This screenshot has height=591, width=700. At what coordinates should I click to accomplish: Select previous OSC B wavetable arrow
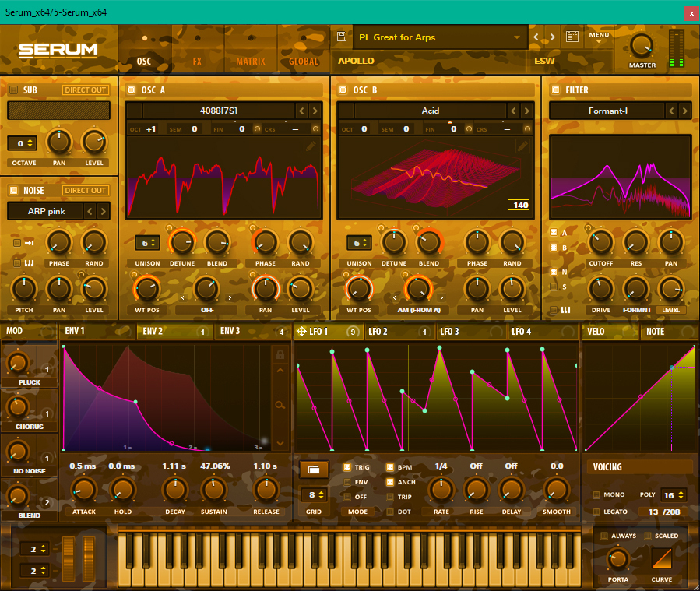pyautogui.click(x=513, y=111)
